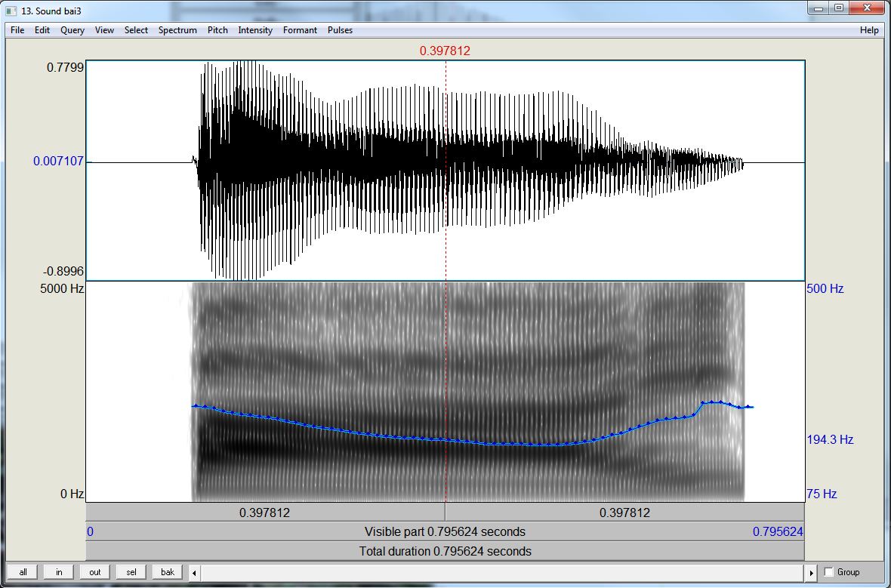Click the 'all' zoom button
Image resolution: width=891 pixels, height=588 pixels.
tap(23, 572)
